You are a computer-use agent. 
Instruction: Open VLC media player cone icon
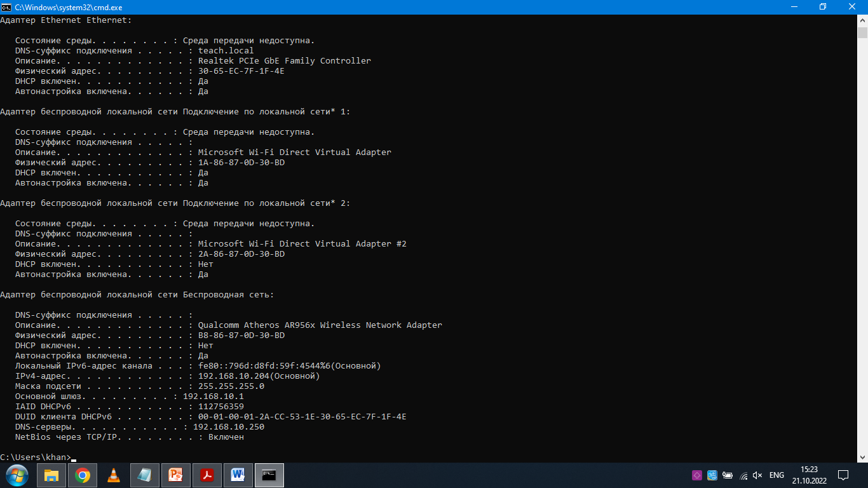(113, 475)
